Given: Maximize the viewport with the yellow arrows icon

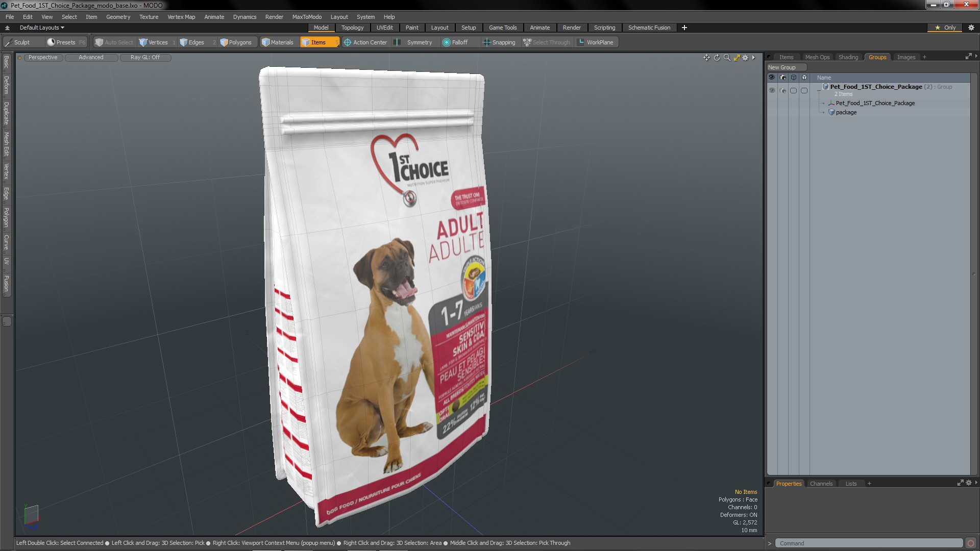Looking at the screenshot, I should pos(737,58).
